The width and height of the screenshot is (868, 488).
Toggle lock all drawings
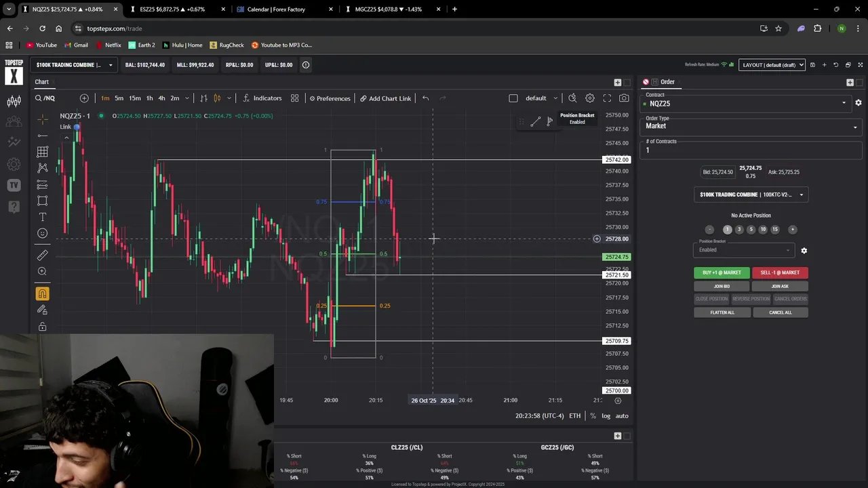point(43,327)
